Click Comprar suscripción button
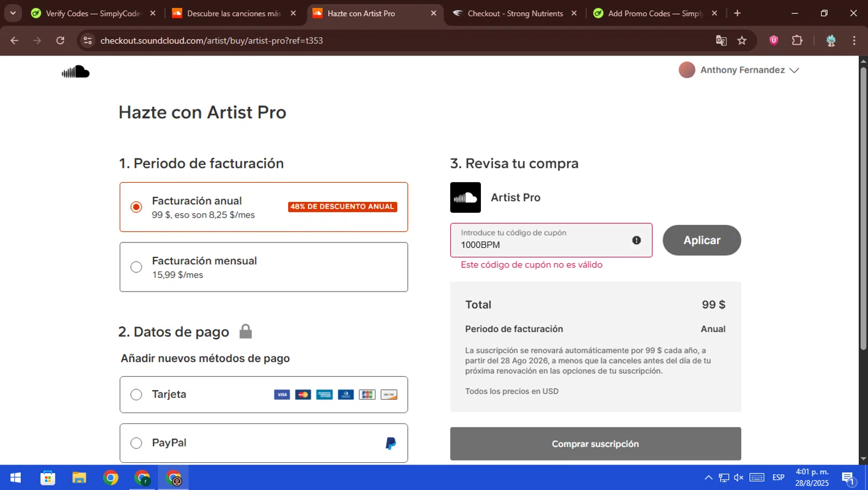The height and width of the screenshot is (490, 868). pyautogui.click(x=595, y=444)
